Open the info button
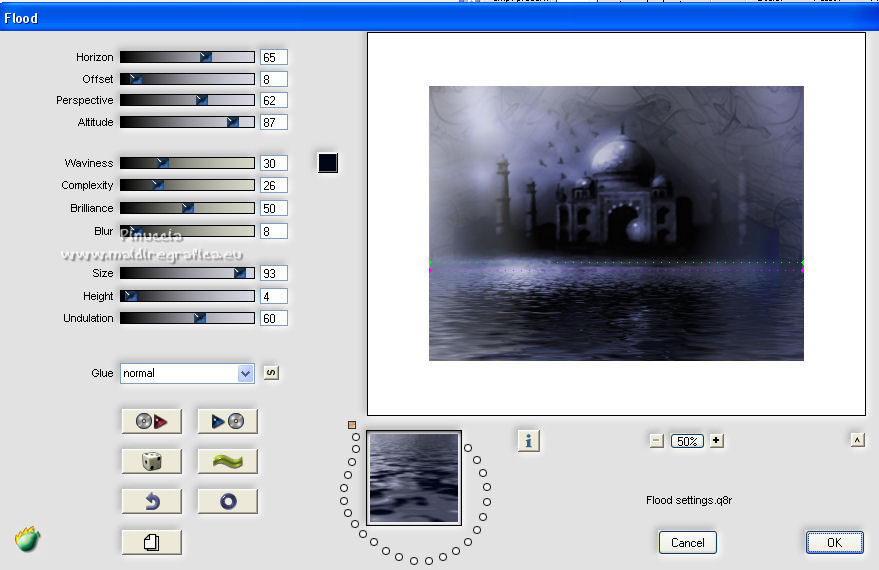879x570 pixels. coord(528,441)
